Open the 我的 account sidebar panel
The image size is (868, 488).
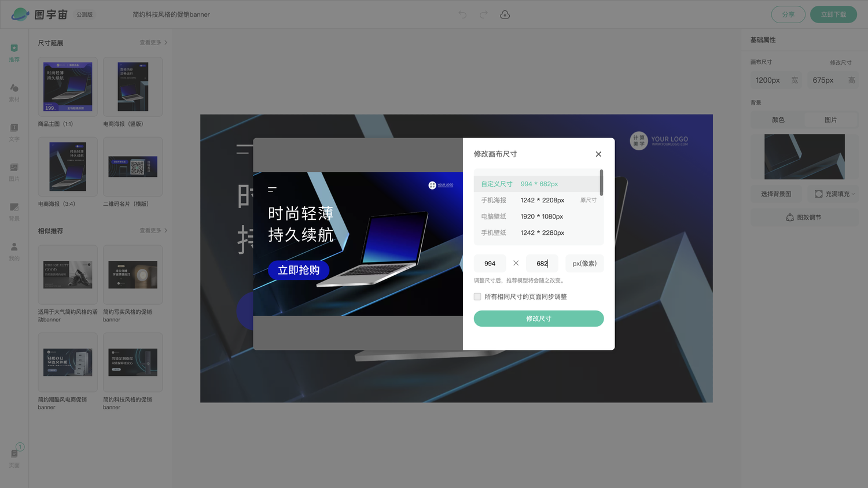pos(14,252)
